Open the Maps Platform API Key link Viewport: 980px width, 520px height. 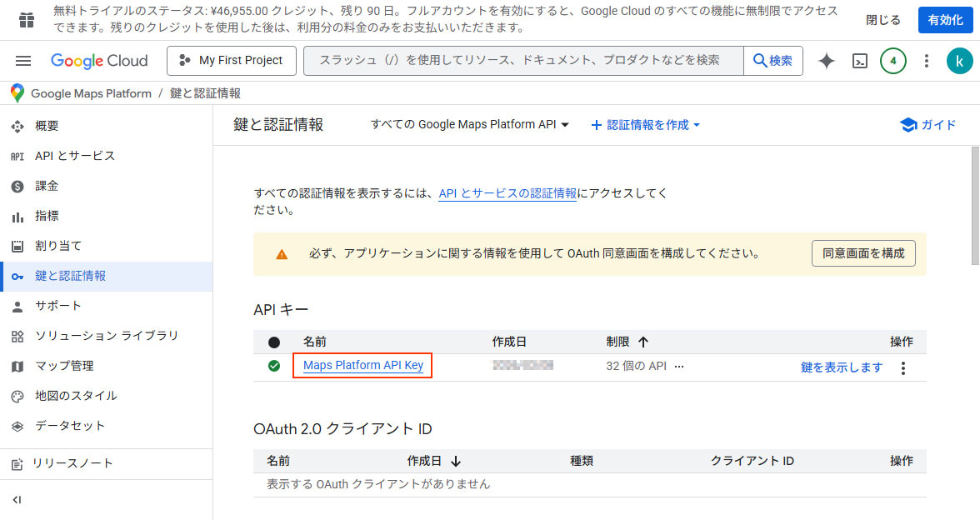pos(362,366)
